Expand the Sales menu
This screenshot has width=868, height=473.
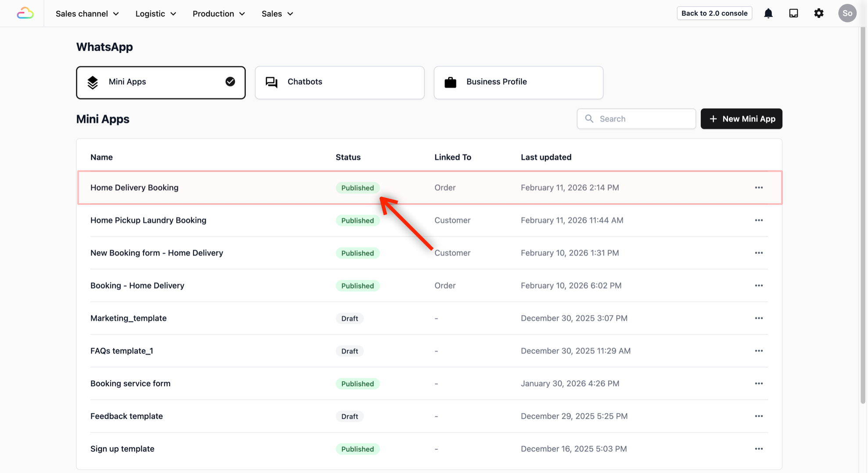pyautogui.click(x=277, y=14)
